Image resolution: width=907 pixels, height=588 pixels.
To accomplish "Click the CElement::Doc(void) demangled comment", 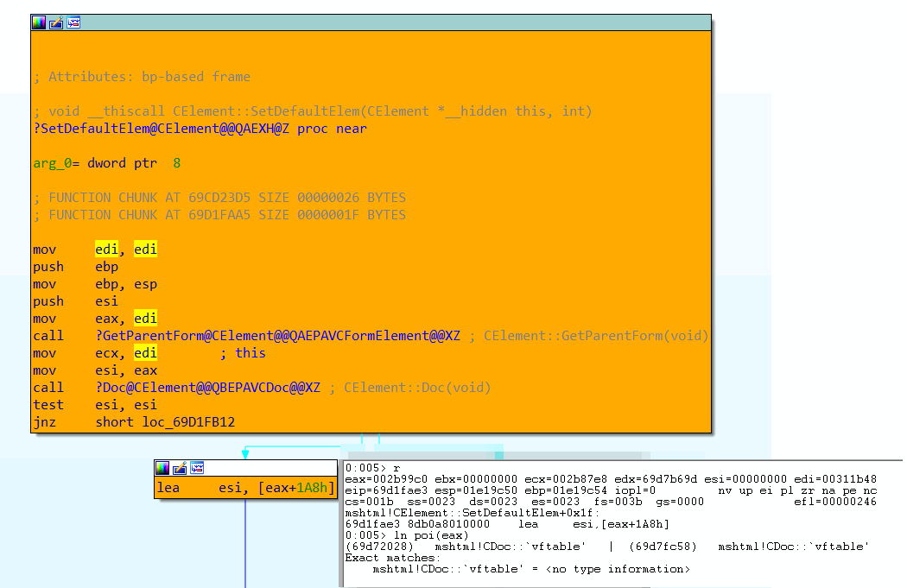I will click(x=410, y=388).
